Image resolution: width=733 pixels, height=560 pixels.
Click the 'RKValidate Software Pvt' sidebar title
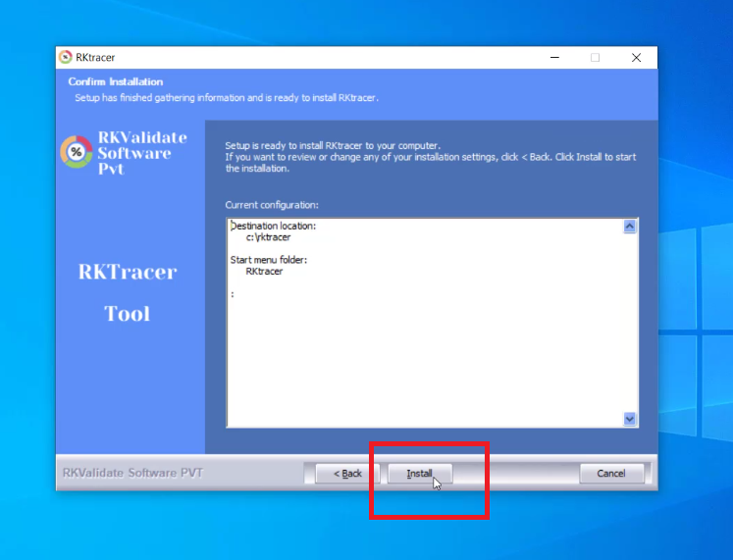pyautogui.click(x=142, y=153)
